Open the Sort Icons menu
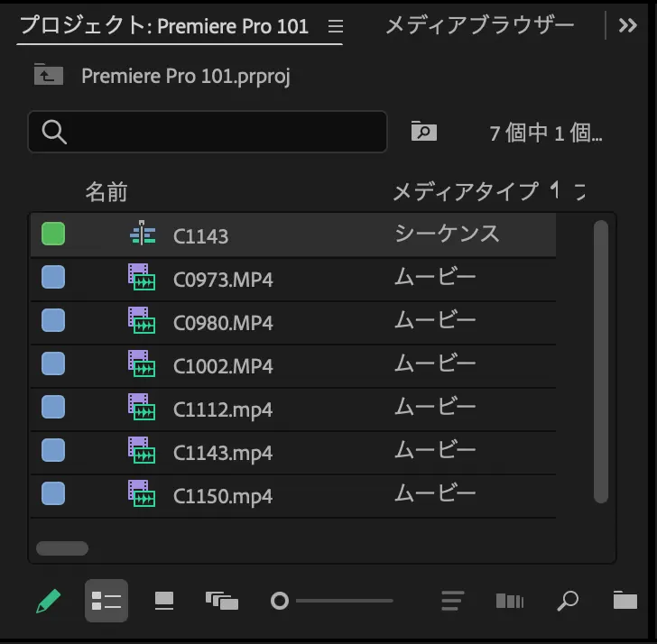Image resolution: width=657 pixels, height=644 pixels. coord(452,601)
